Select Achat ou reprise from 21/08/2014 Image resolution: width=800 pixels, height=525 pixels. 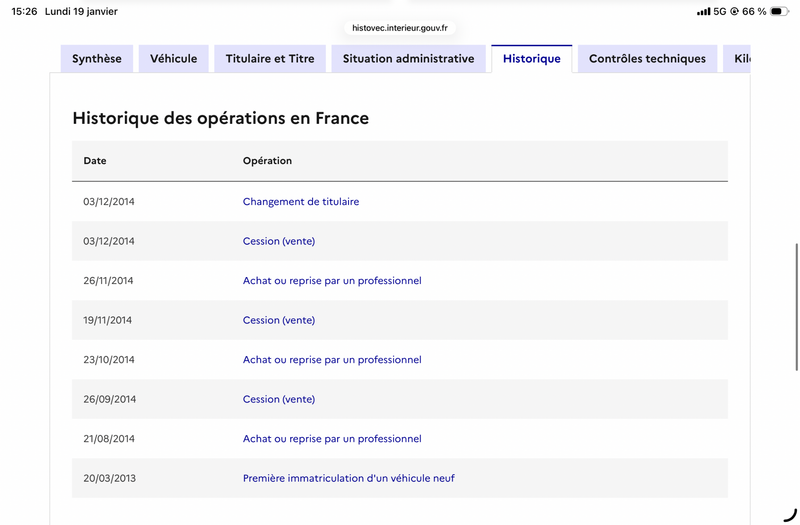click(x=332, y=439)
